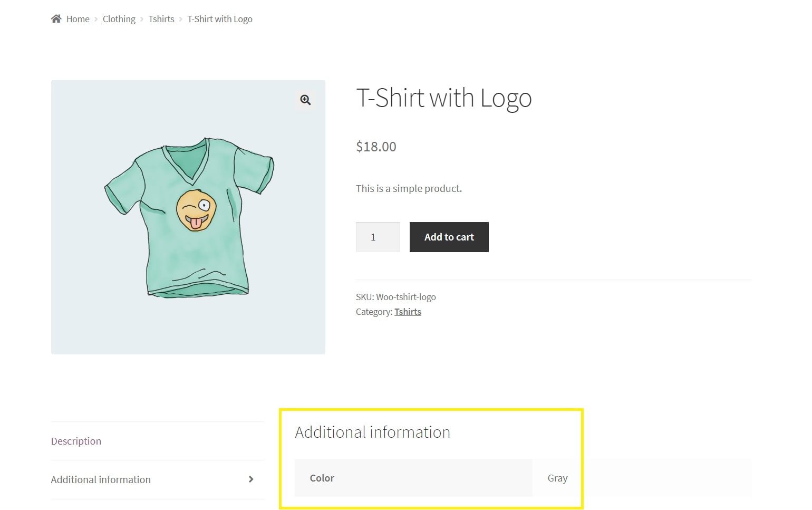Open the Tshirts category link
The height and width of the screenshot is (510, 812).
[408, 311]
